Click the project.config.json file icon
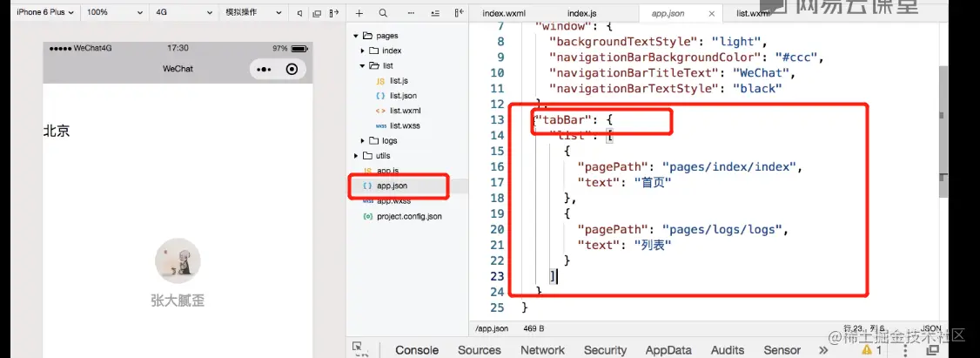Screen dimensions: 980x358 point(367,217)
